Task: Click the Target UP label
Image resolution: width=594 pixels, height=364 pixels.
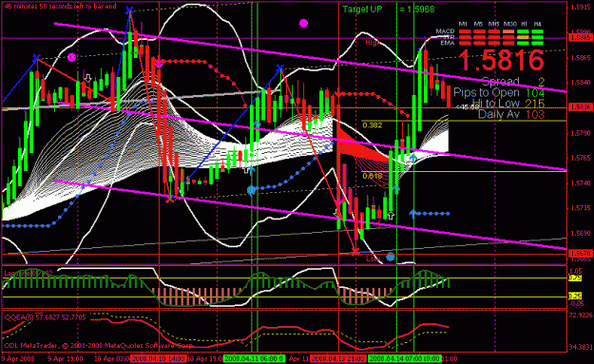Action: click(362, 10)
